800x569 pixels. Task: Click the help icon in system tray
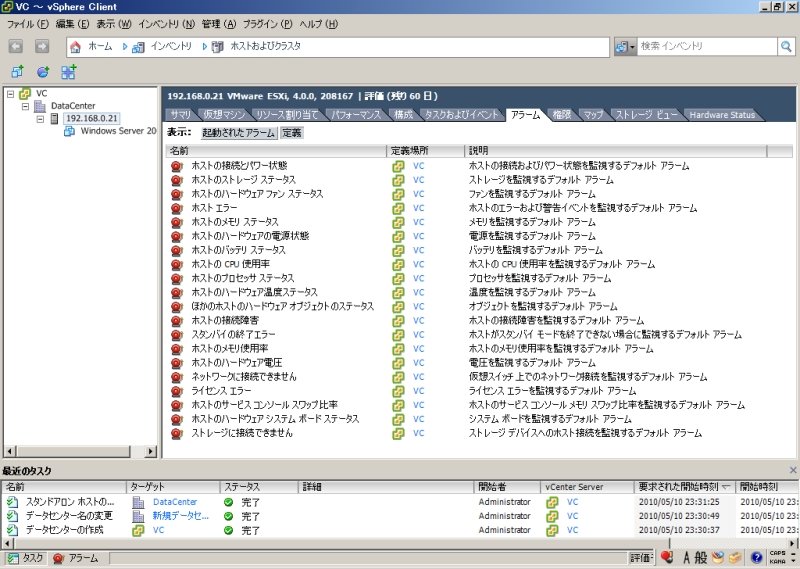pyautogui.click(x=757, y=557)
